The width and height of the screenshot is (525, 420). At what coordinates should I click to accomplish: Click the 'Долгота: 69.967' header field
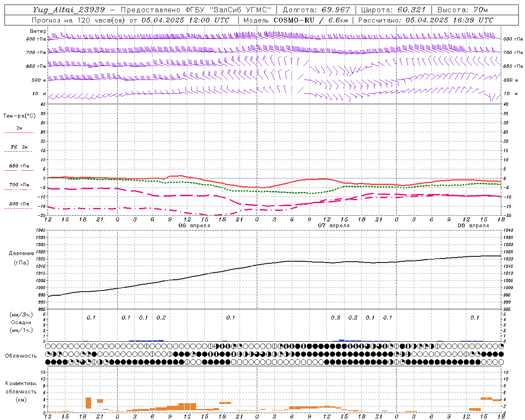(316, 10)
